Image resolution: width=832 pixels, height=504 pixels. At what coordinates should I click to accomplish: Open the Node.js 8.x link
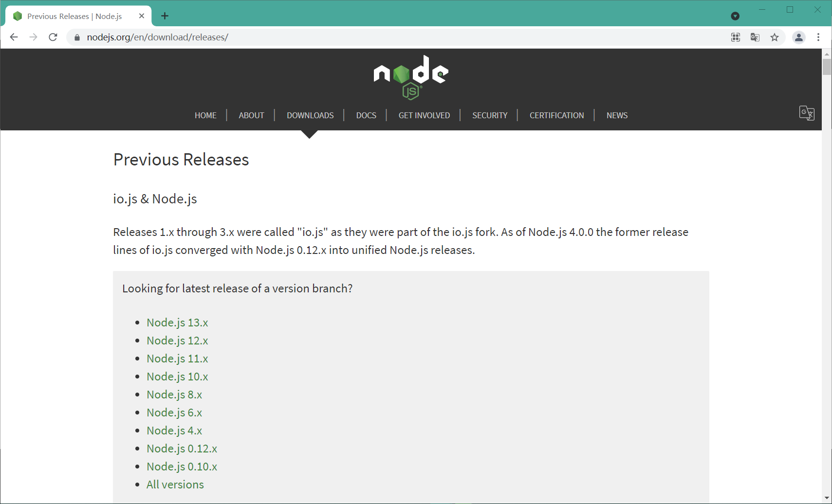(x=174, y=395)
